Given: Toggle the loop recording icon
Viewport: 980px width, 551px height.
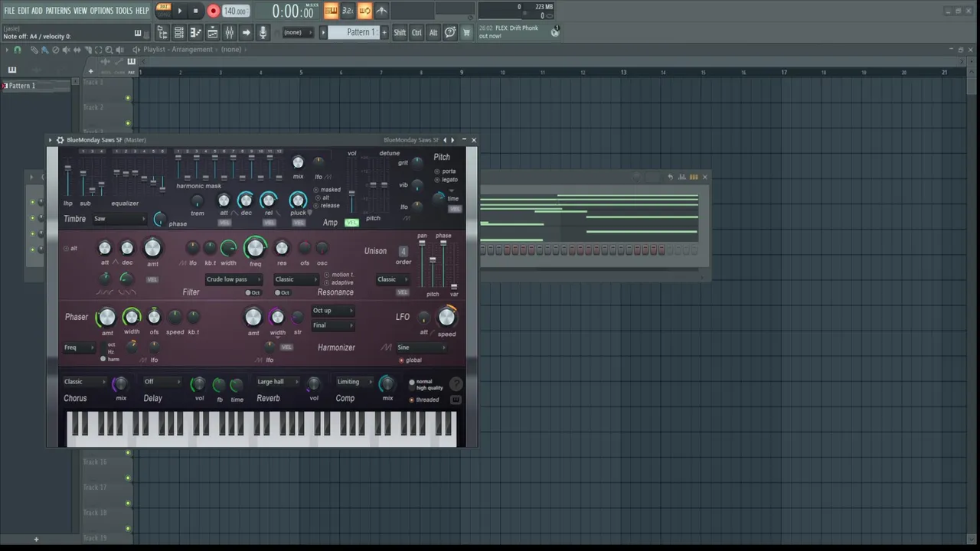Looking at the screenshot, I should (364, 11).
